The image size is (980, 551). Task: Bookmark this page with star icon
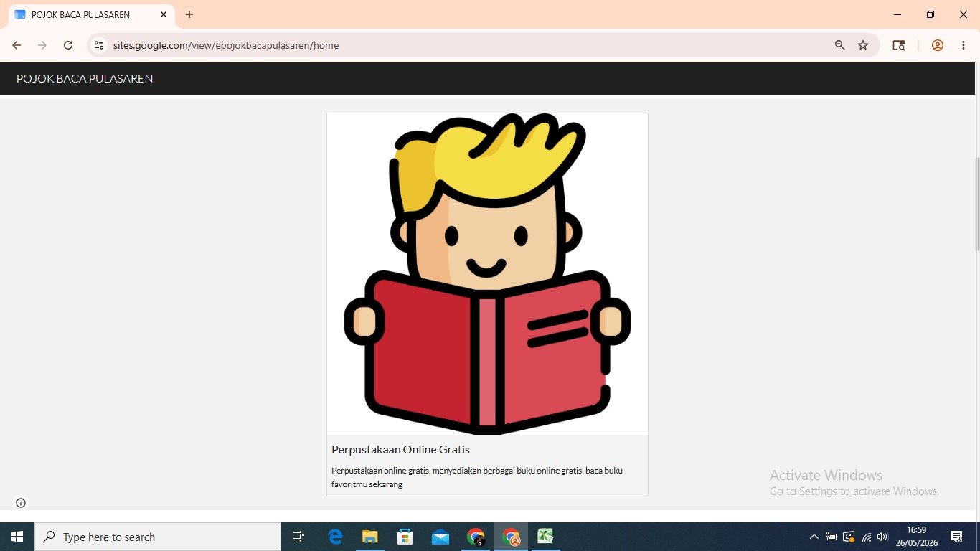coord(863,45)
